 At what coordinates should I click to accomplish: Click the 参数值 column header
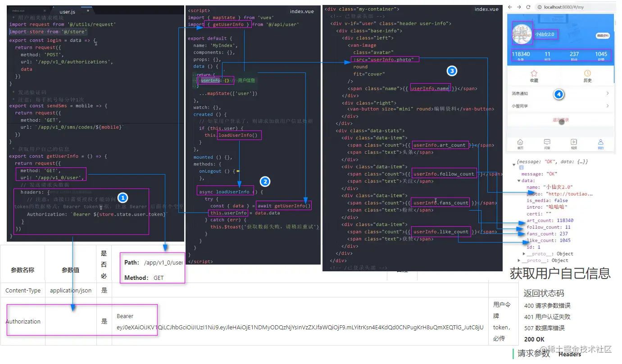71,270
